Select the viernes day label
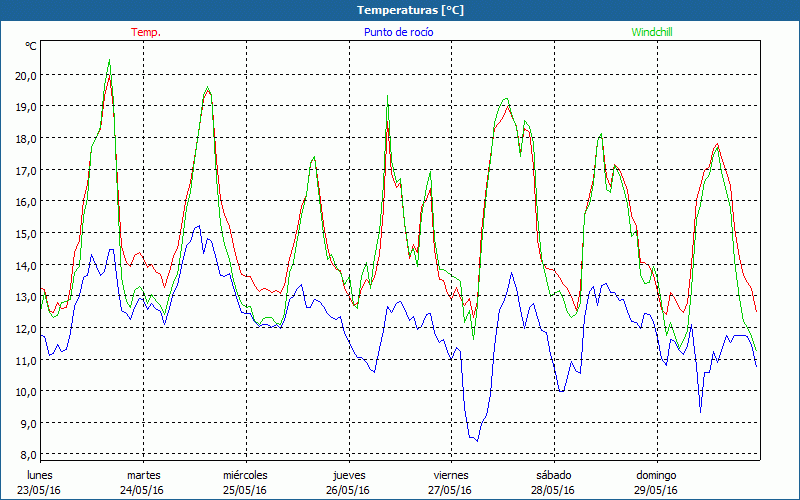The width and height of the screenshot is (800, 500). 451,475
